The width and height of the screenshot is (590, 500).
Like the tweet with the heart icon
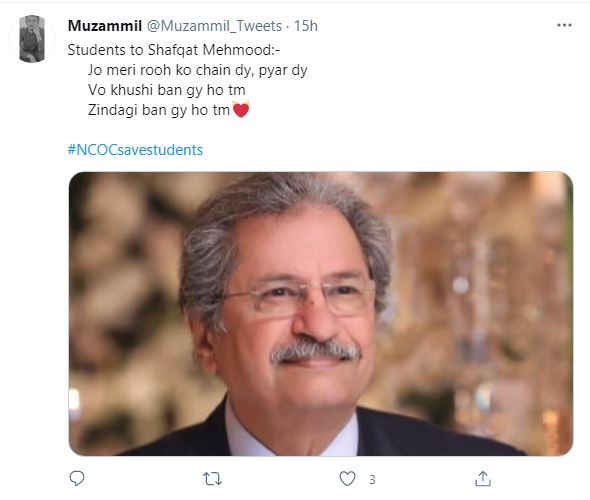(347, 479)
